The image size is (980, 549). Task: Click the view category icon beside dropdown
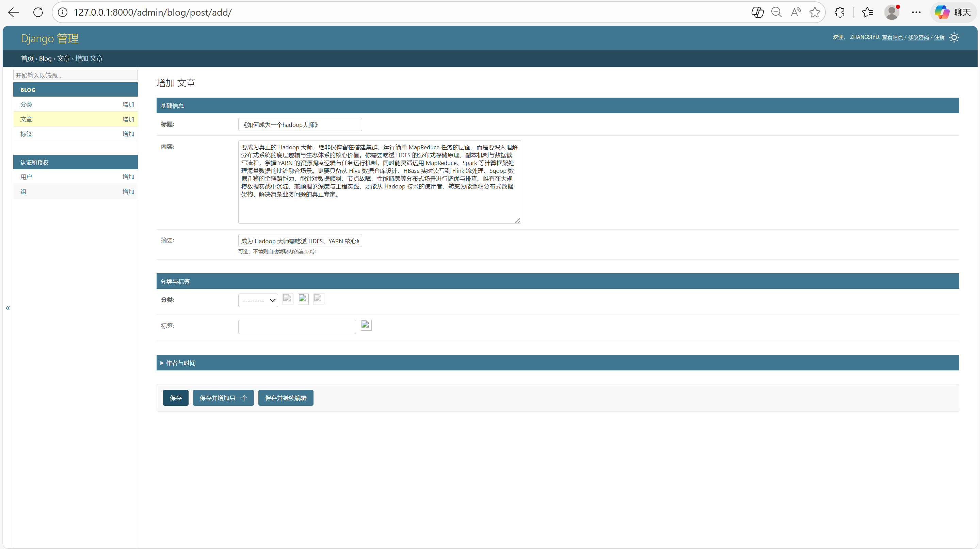click(319, 299)
